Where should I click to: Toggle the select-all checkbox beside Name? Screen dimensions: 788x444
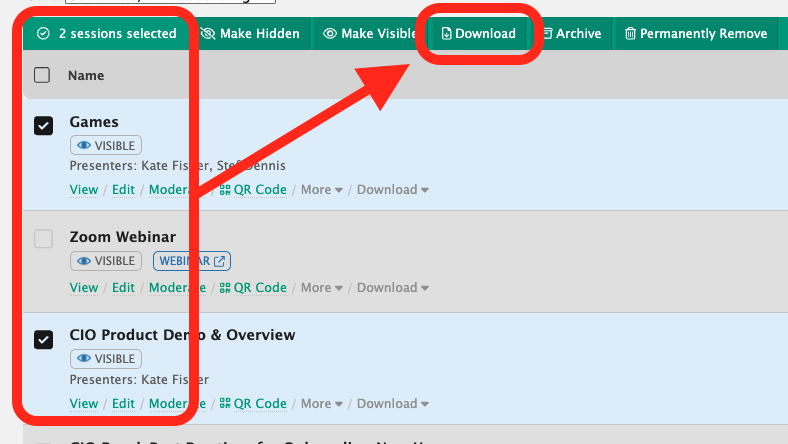(x=42, y=75)
